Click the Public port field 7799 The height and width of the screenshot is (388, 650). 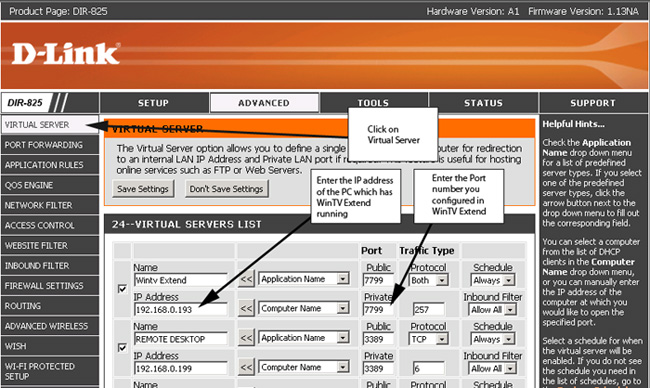[378, 281]
